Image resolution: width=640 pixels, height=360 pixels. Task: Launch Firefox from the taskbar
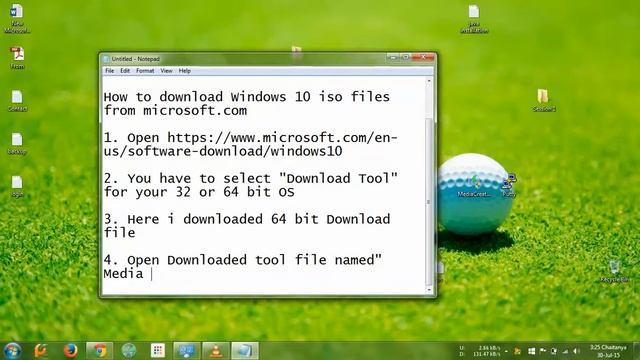click(x=71, y=351)
